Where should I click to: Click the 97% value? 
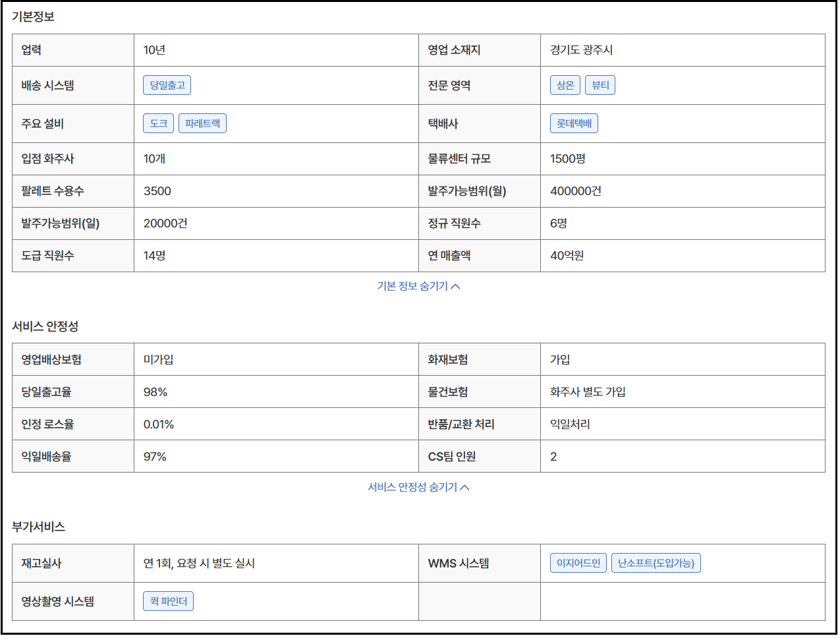pyautogui.click(x=155, y=457)
